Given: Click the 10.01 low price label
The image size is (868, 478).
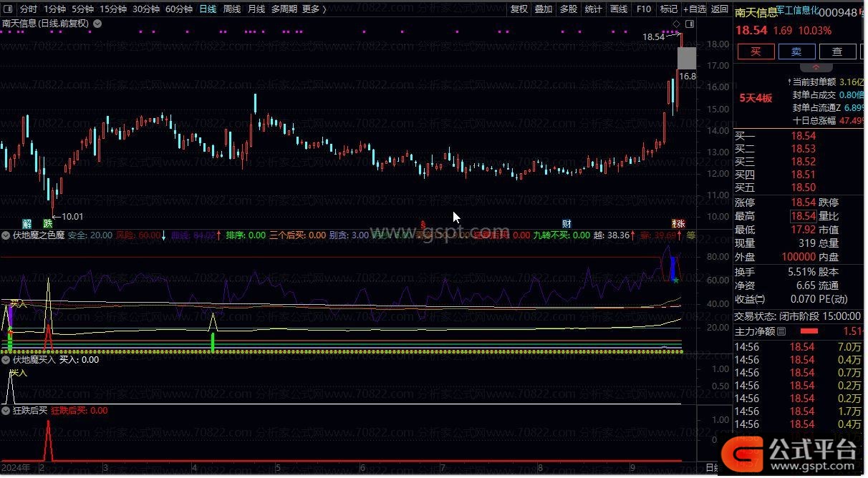Looking at the screenshot, I should tap(72, 217).
